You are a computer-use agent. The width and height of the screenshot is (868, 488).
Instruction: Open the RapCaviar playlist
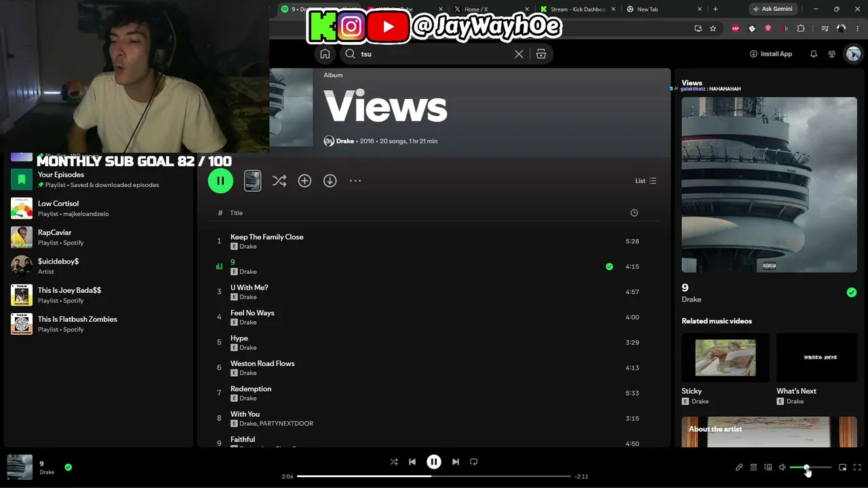coord(98,237)
